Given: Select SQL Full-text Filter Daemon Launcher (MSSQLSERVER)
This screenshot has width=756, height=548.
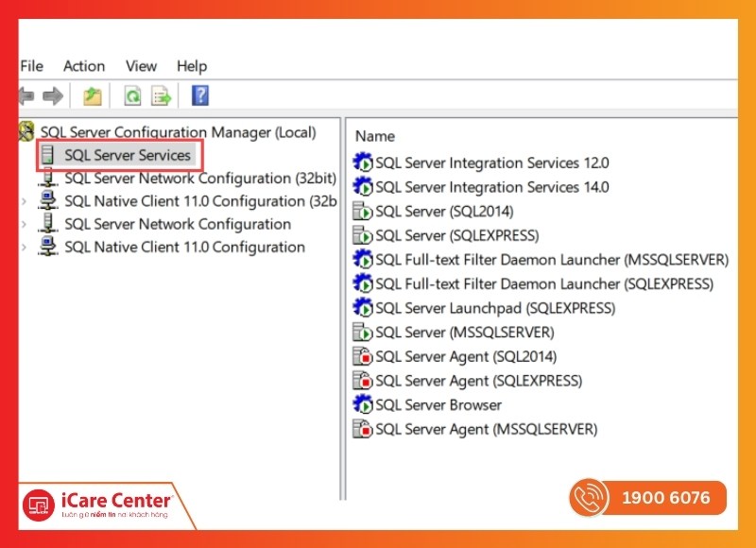Looking at the screenshot, I should coord(552,260).
